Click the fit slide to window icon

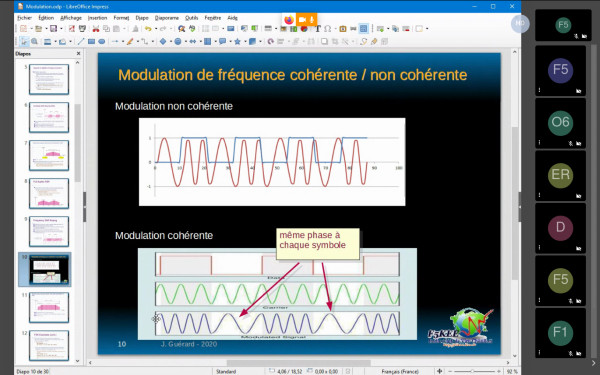tap(439, 371)
